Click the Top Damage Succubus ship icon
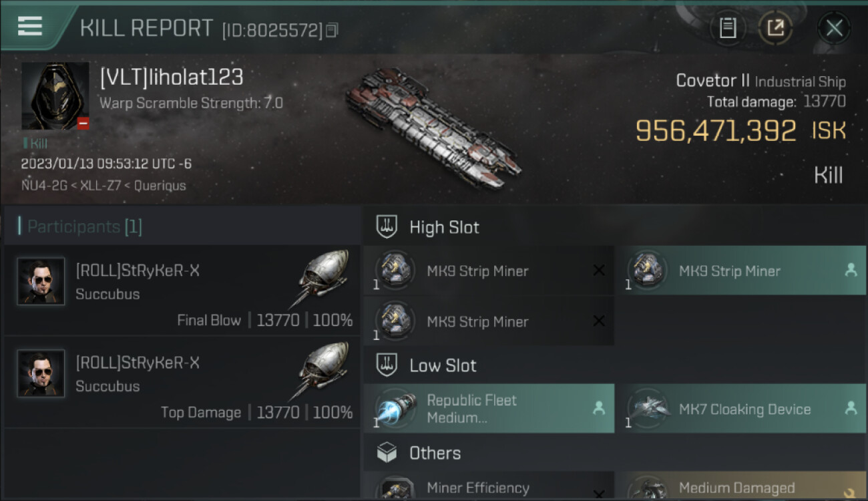Image resolution: width=868 pixels, height=501 pixels. pyautogui.click(x=323, y=371)
